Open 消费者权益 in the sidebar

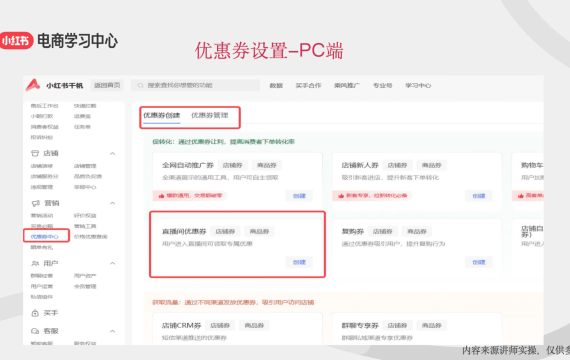(44, 127)
